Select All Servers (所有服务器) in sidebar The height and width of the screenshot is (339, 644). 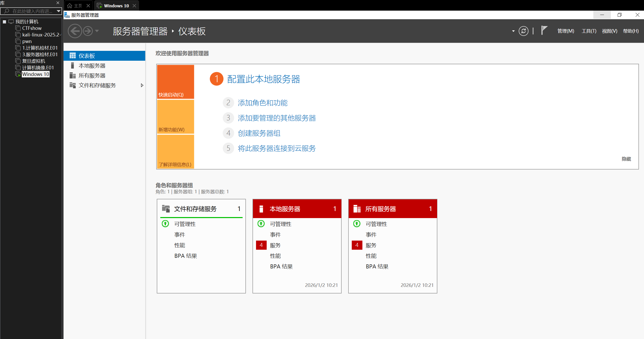click(x=92, y=76)
